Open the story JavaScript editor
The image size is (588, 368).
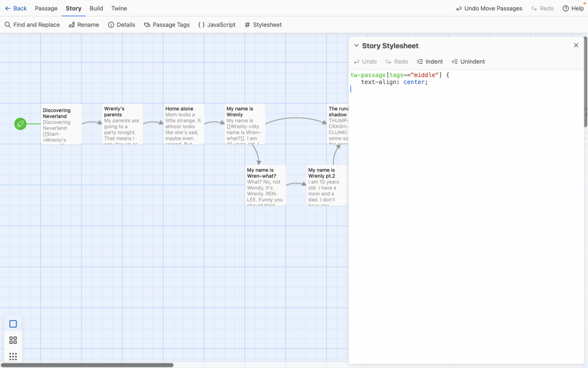point(216,25)
